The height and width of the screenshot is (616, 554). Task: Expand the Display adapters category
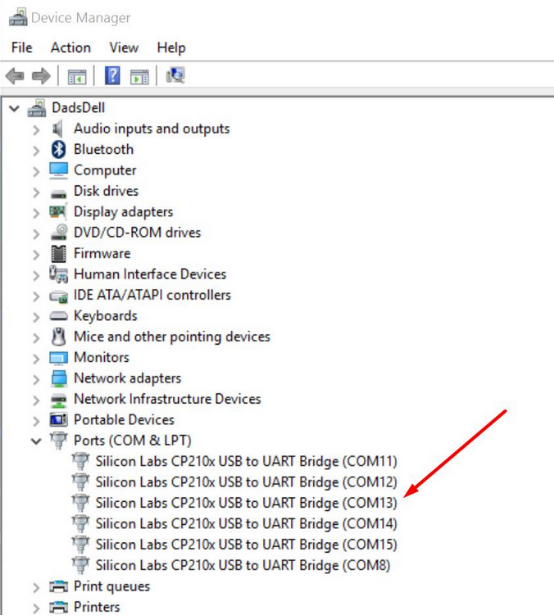click(36, 213)
